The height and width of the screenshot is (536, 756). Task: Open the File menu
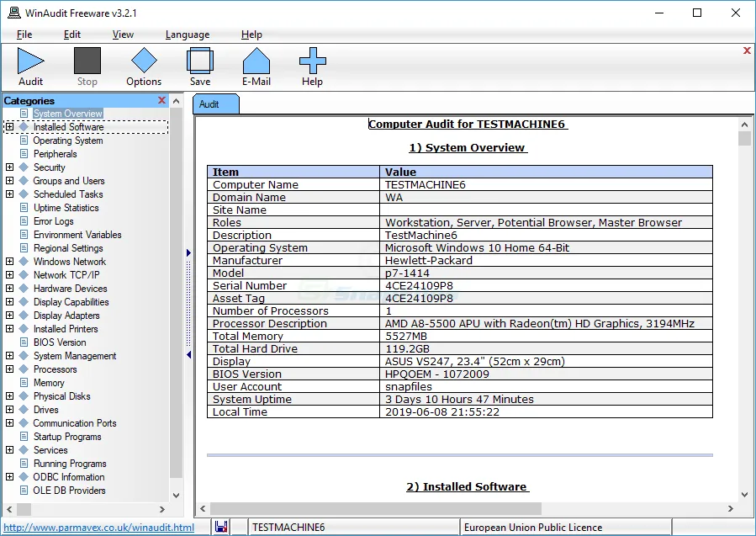coord(24,34)
